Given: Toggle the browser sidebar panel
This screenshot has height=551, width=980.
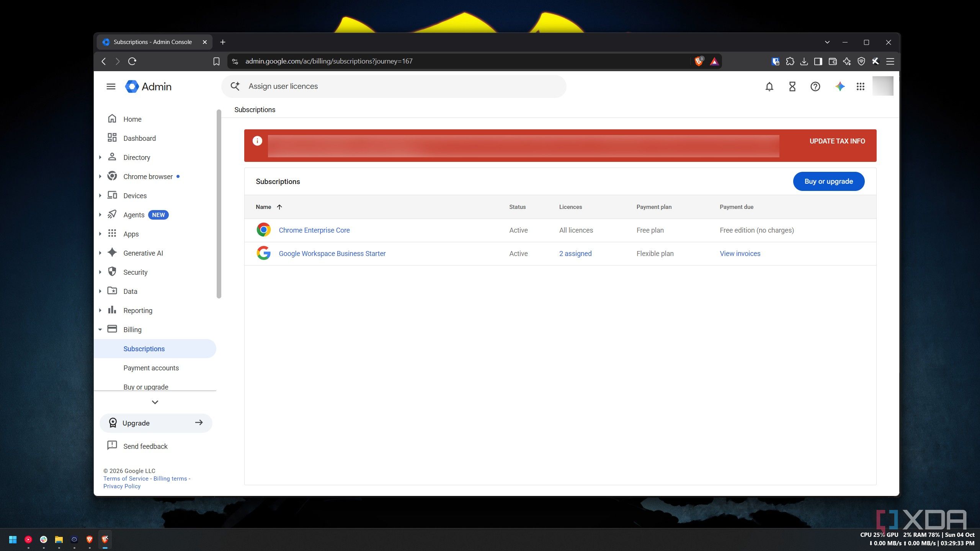Looking at the screenshot, I should pyautogui.click(x=818, y=61).
